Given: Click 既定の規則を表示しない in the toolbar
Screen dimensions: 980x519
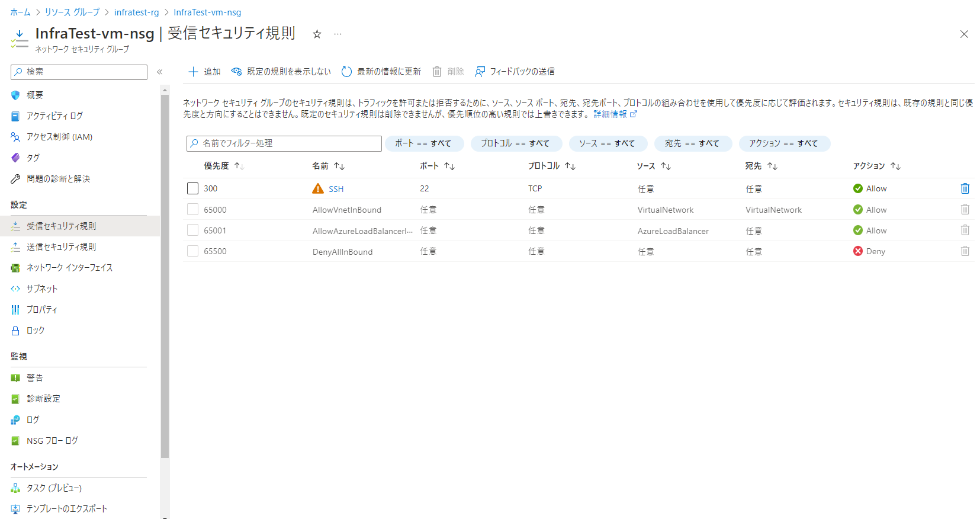Looking at the screenshot, I should tap(281, 72).
